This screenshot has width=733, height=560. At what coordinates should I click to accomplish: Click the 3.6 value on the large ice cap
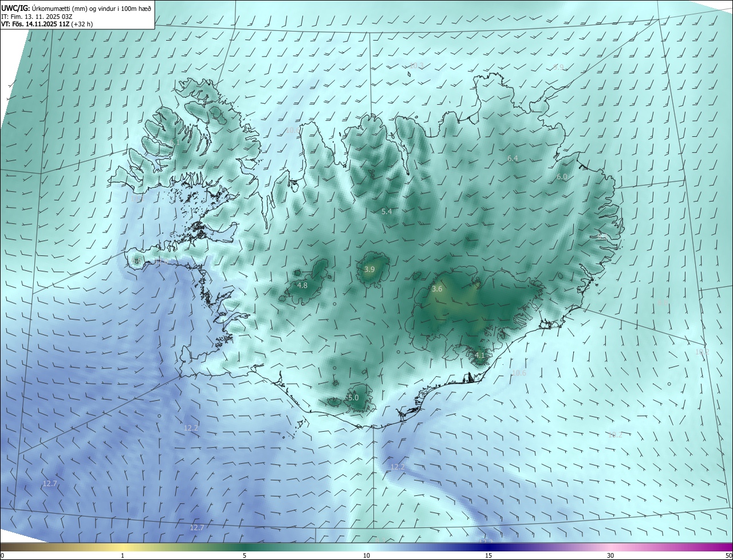click(437, 289)
